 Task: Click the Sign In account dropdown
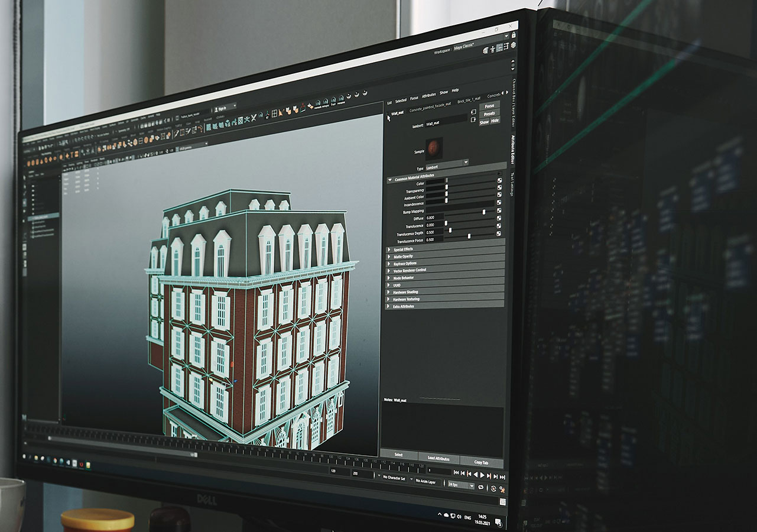coord(225,108)
